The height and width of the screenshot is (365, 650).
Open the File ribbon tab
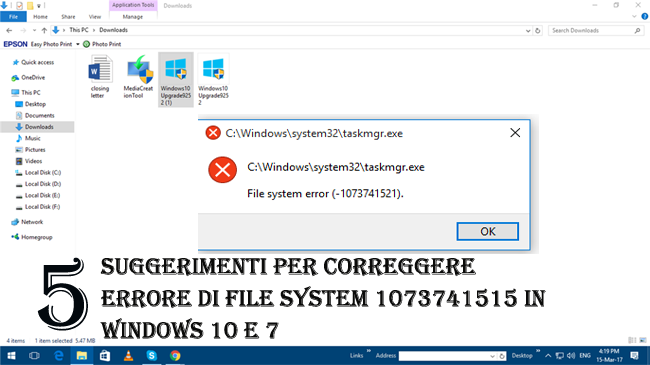click(13, 17)
